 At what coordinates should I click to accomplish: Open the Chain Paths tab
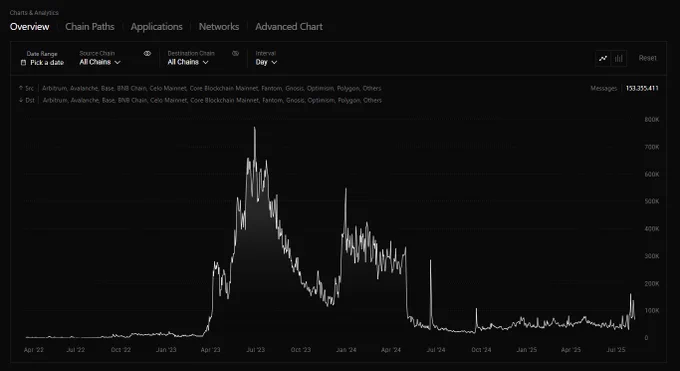point(90,26)
